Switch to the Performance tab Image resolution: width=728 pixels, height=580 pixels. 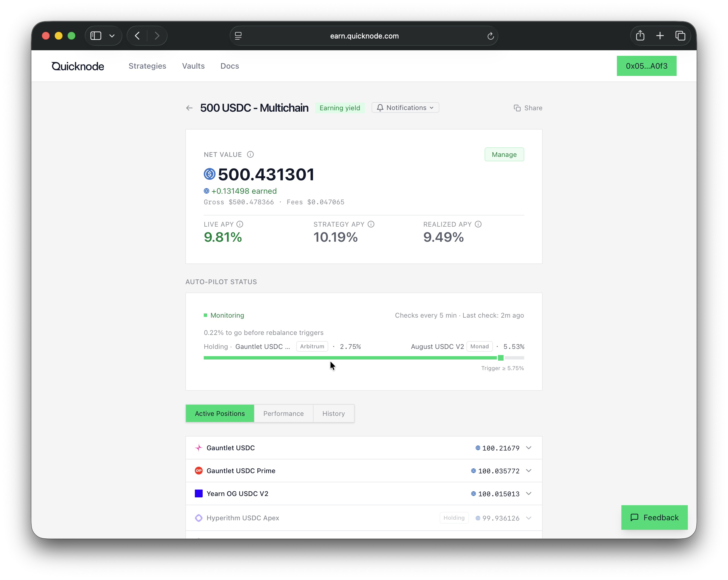pos(284,414)
